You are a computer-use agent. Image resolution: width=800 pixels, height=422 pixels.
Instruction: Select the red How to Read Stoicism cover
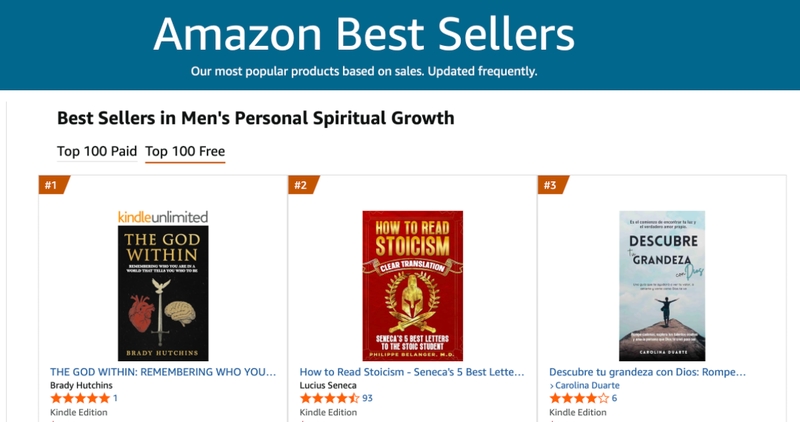coord(412,285)
